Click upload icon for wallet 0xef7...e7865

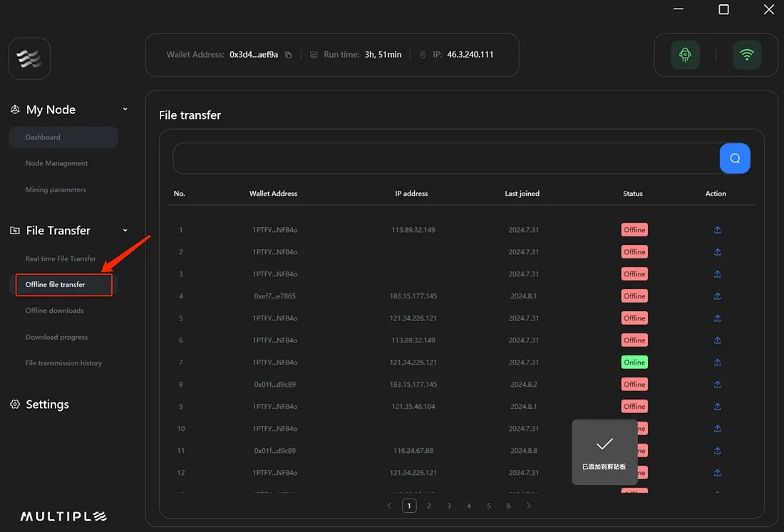tap(717, 296)
